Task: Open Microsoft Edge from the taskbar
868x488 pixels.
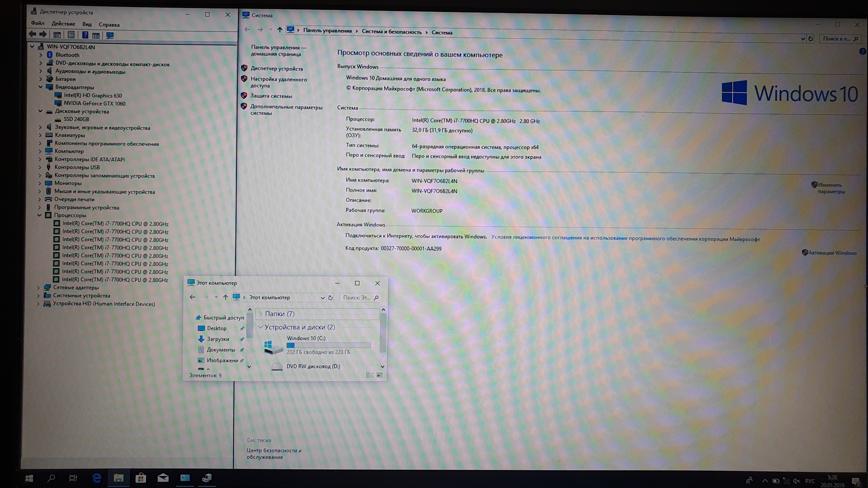Action: [x=97, y=478]
